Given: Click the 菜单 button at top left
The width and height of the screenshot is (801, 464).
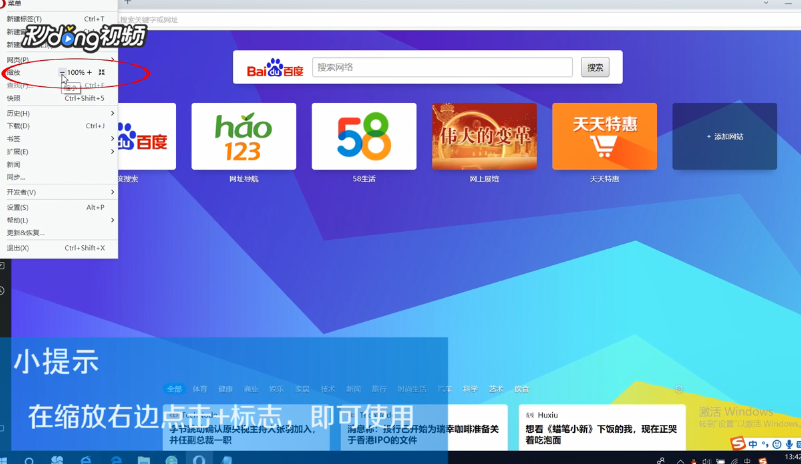Looking at the screenshot, I should 11,3.
